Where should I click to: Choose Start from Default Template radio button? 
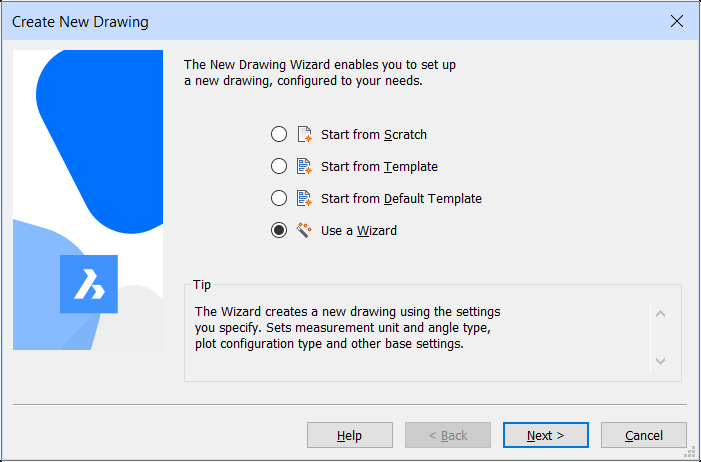coord(279,198)
